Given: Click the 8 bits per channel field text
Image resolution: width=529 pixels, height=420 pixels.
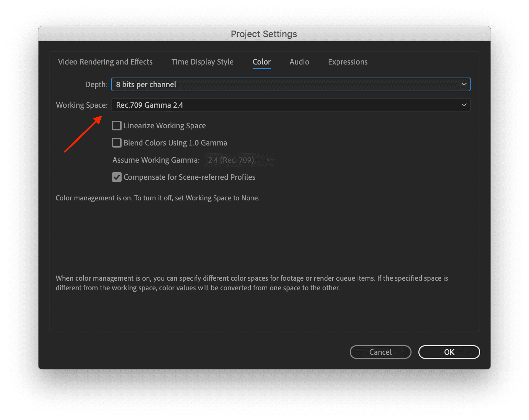Looking at the screenshot, I should click(x=146, y=84).
